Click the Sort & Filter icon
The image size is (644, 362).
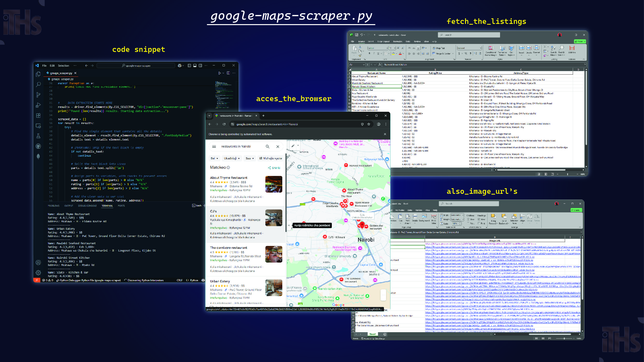click(553, 48)
